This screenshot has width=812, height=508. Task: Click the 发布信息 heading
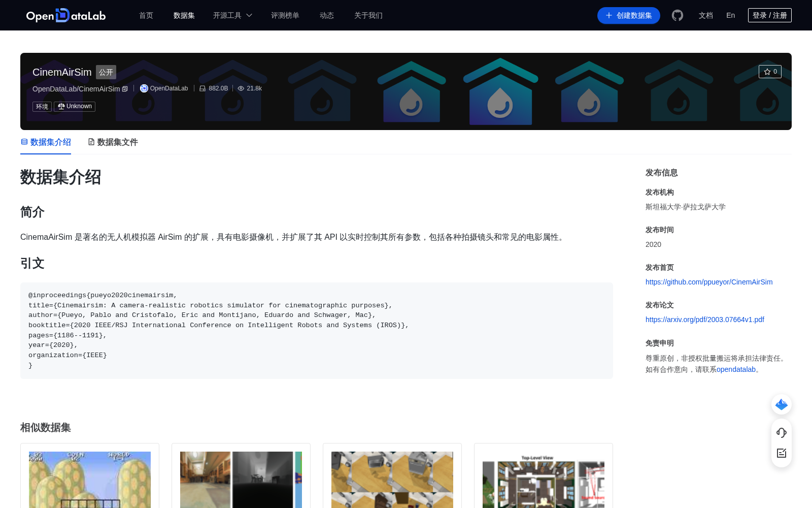[661, 173]
